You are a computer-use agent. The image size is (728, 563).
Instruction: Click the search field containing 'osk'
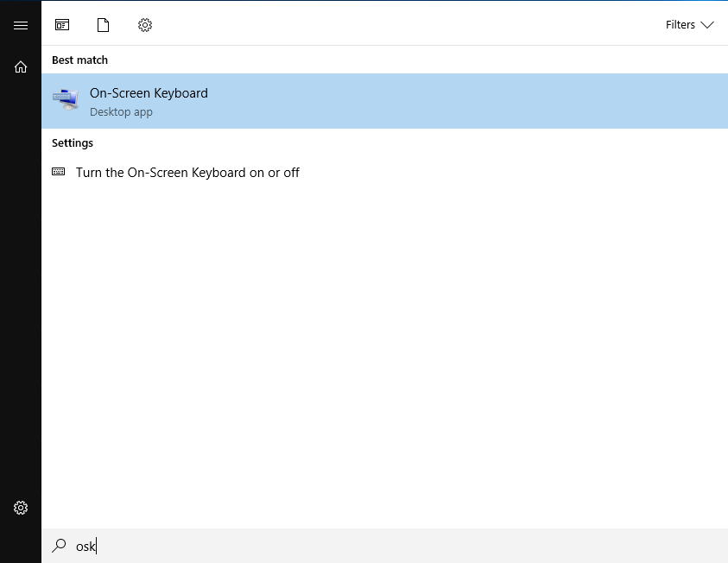coord(345,546)
